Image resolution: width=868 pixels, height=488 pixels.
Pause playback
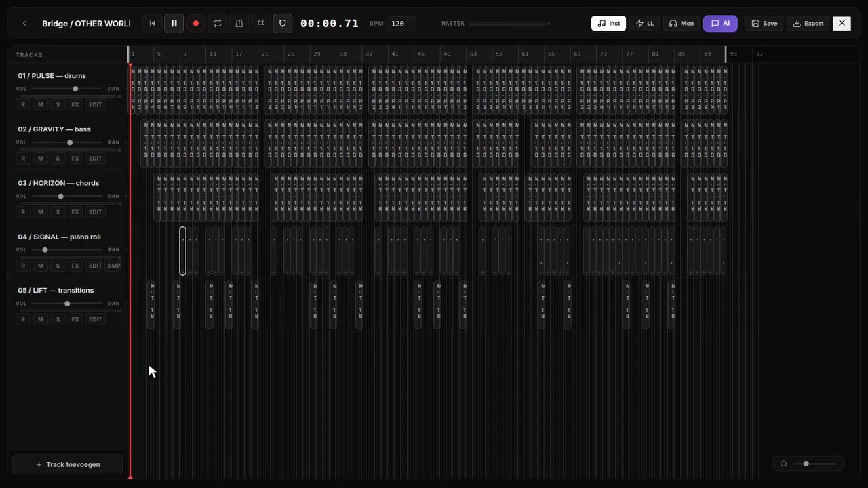(174, 24)
